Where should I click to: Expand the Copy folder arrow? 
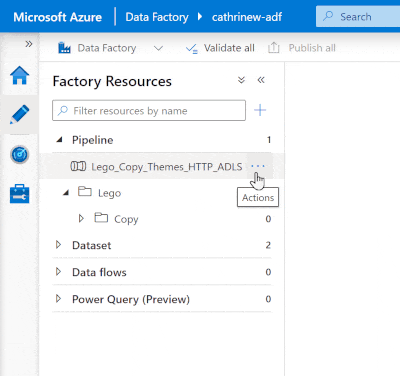pyautogui.click(x=81, y=218)
